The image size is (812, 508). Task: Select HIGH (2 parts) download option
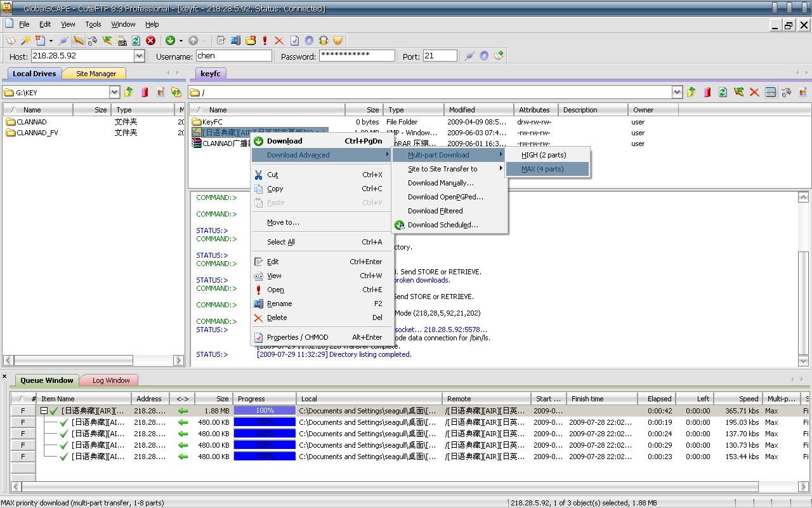(x=547, y=155)
